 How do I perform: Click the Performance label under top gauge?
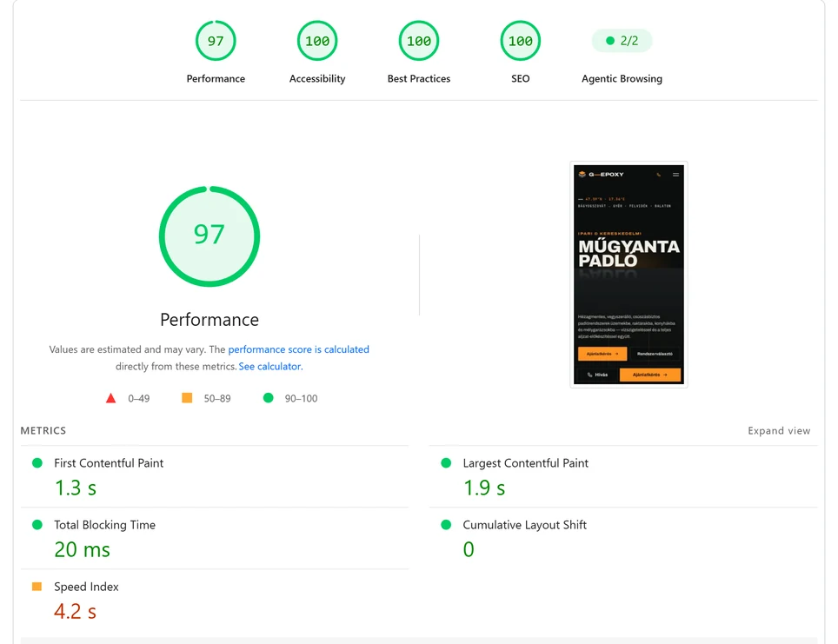[216, 78]
